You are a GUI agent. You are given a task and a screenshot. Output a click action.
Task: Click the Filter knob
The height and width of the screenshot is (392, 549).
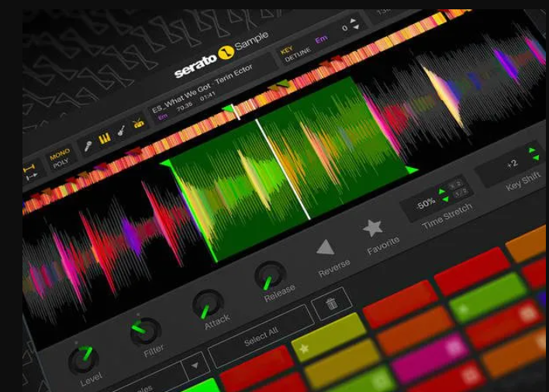tap(144, 332)
